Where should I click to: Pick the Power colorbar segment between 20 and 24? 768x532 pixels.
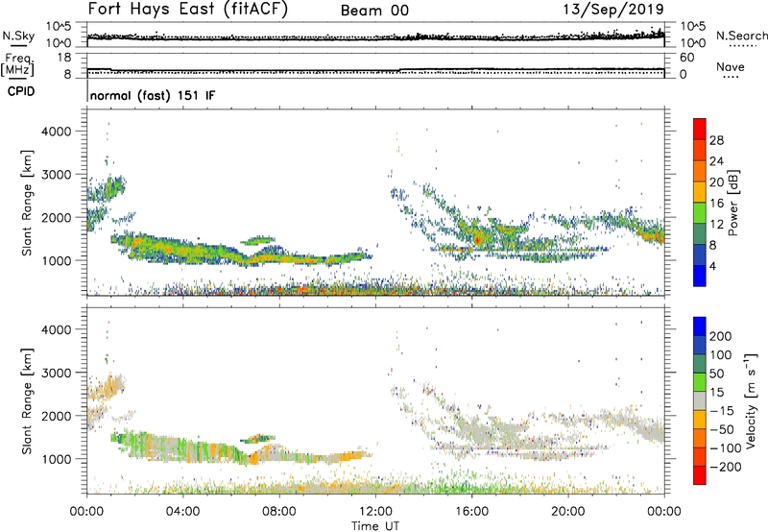click(x=700, y=171)
